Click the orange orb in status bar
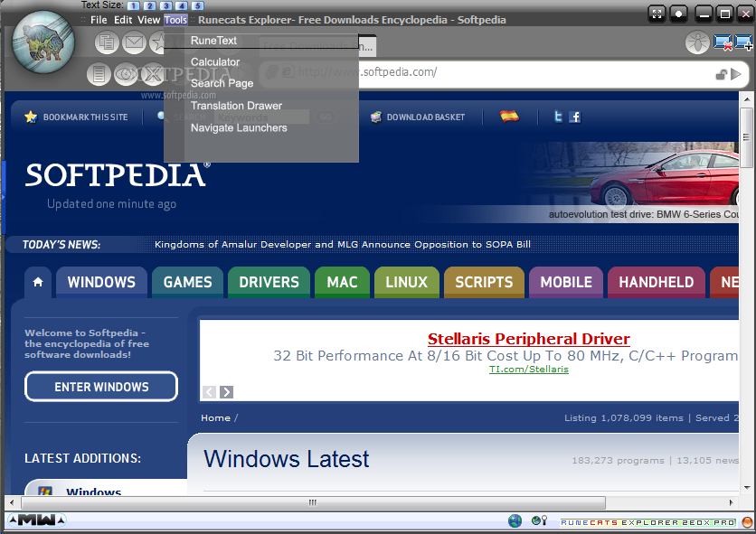 tap(747, 522)
